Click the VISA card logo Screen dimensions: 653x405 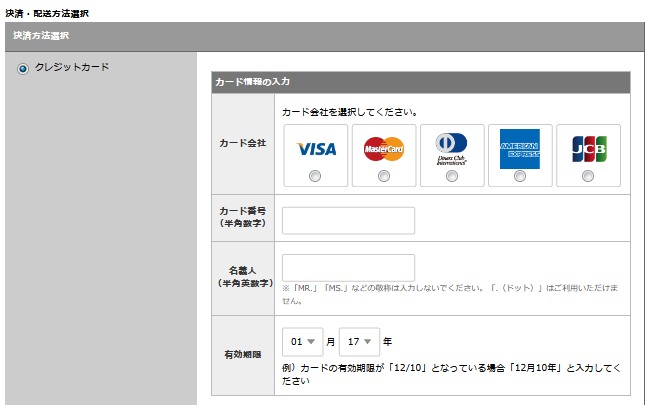tap(316, 149)
